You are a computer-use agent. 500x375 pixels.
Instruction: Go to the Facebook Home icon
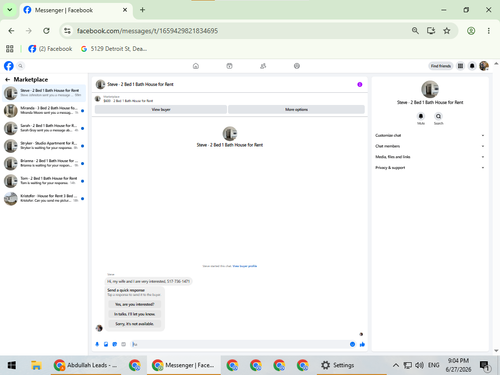pyautogui.click(x=196, y=66)
